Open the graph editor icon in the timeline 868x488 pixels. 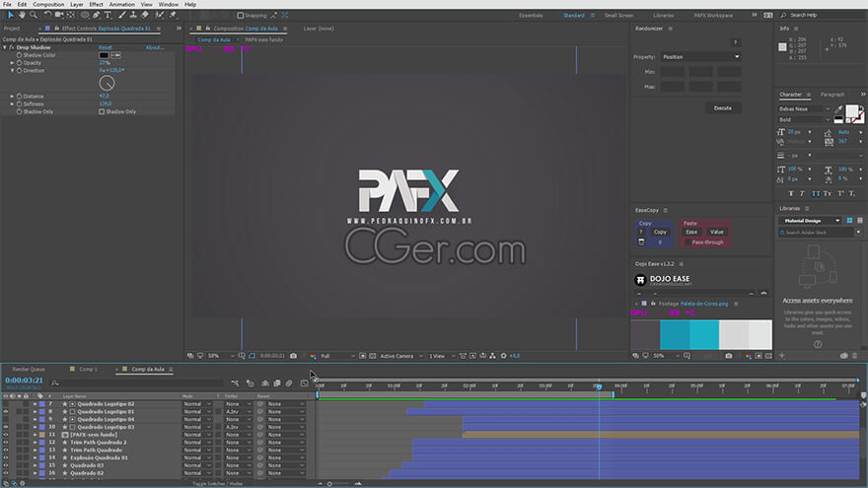pos(304,383)
